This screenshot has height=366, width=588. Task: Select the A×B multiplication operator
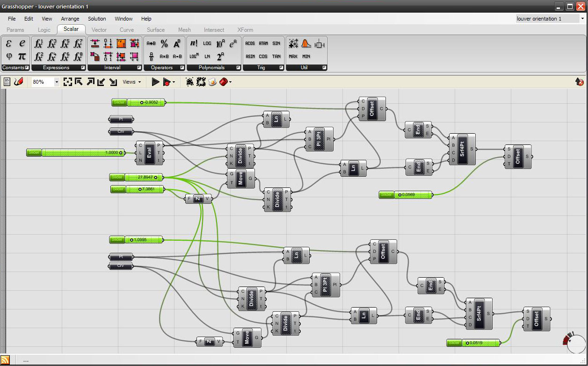(164, 57)
